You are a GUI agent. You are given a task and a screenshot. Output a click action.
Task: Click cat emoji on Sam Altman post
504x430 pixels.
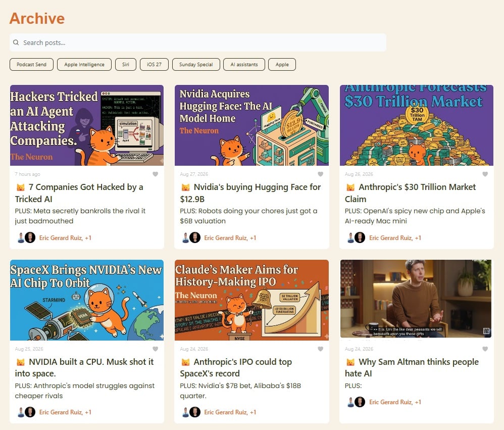pos(350,362)
